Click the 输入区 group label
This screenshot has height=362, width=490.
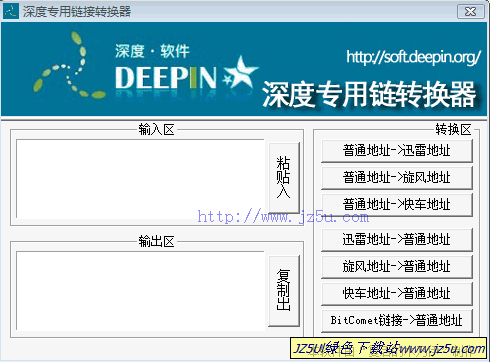click(x=156, y=129)
